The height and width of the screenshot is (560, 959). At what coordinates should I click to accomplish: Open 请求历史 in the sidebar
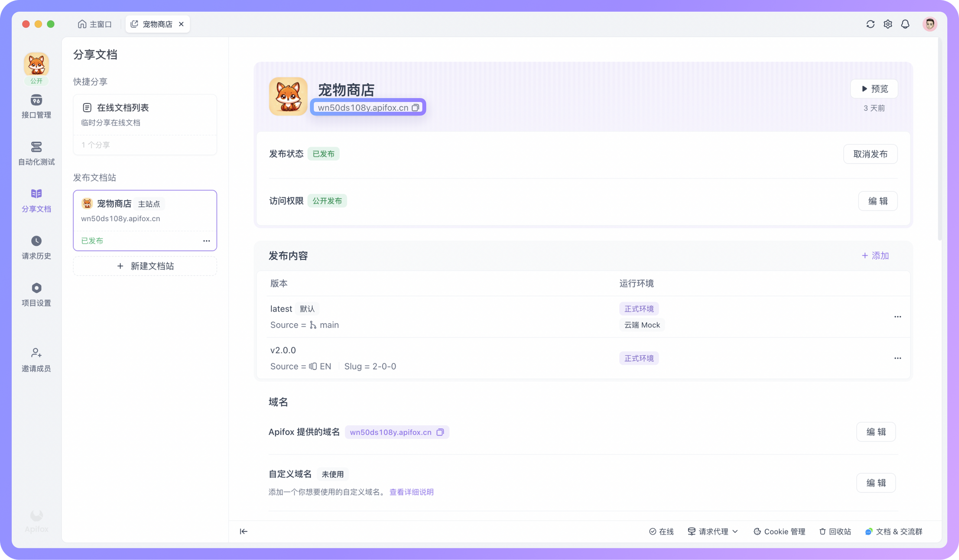[x=36, y=248]
